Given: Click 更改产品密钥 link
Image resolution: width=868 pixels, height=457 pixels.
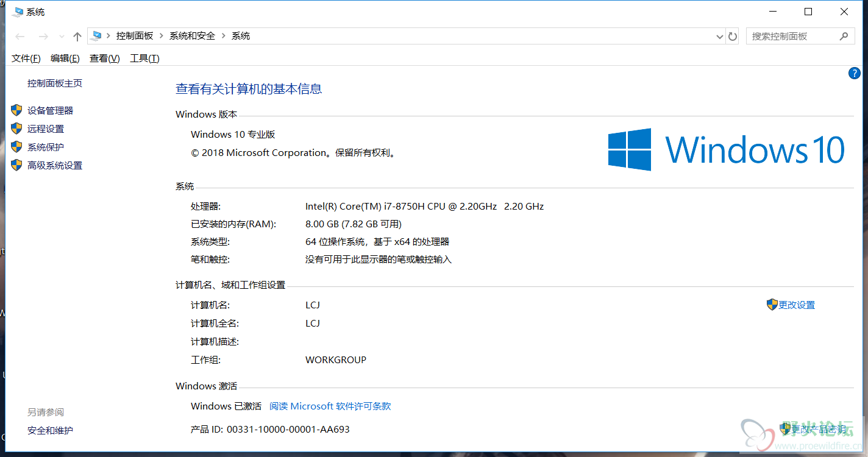Looking at the screenshot, I should point(819,430).
